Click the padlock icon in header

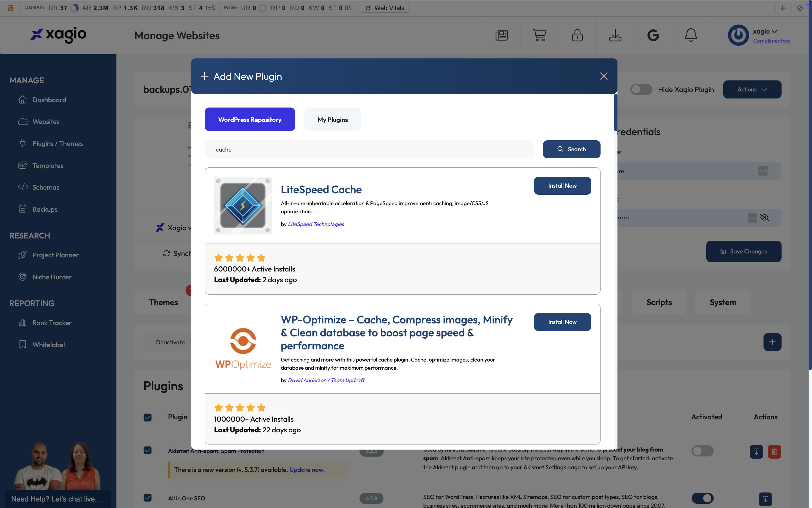[577, 35]
